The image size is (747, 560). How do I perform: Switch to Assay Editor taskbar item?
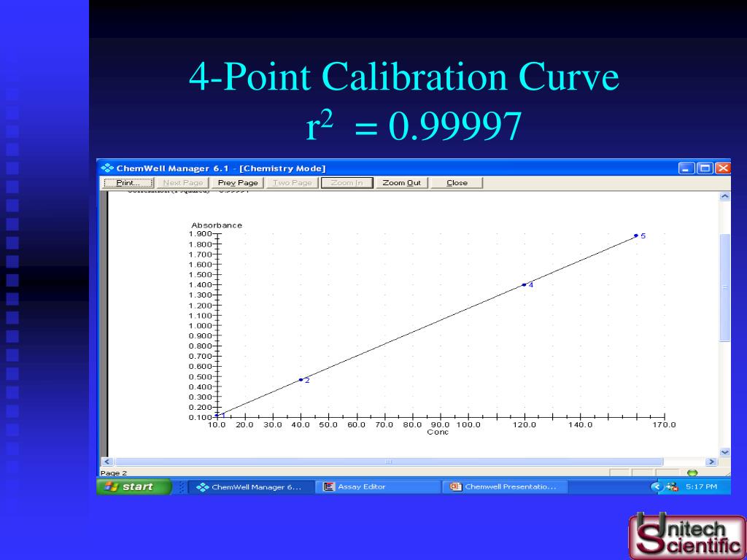pyautogui.click(x=376, y=486)
